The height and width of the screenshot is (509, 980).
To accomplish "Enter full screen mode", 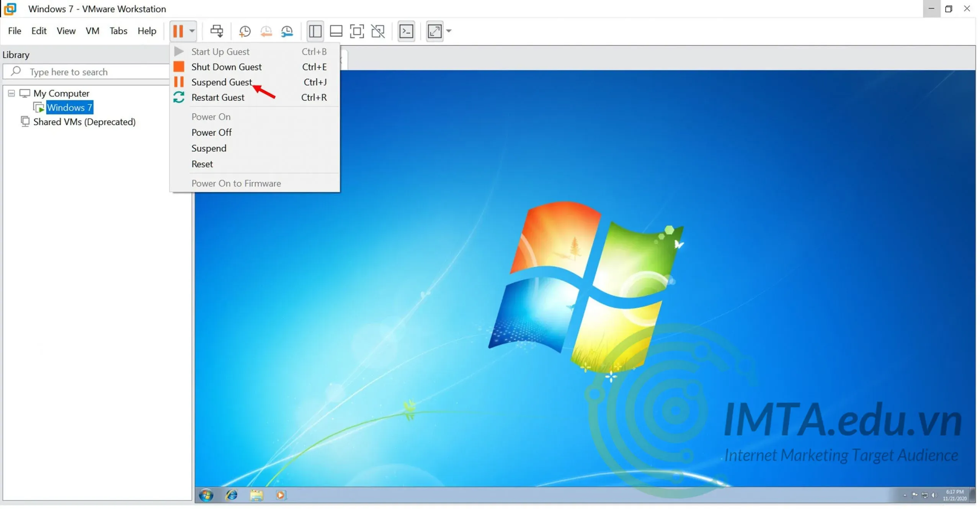I will click(357, 31).
